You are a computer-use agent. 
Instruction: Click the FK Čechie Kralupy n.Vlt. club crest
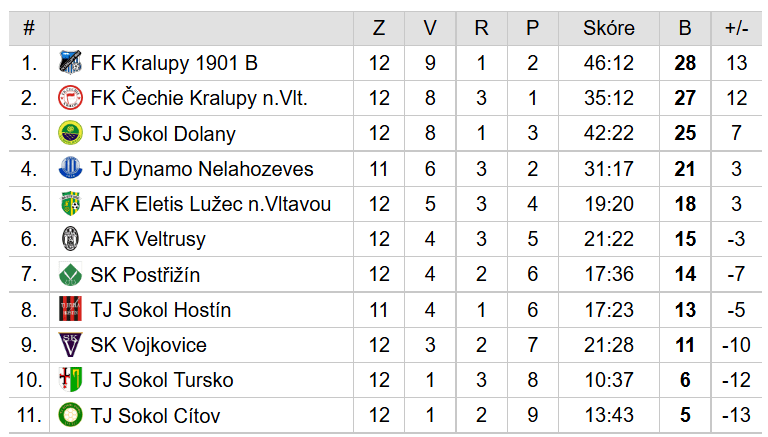[70, 98]
